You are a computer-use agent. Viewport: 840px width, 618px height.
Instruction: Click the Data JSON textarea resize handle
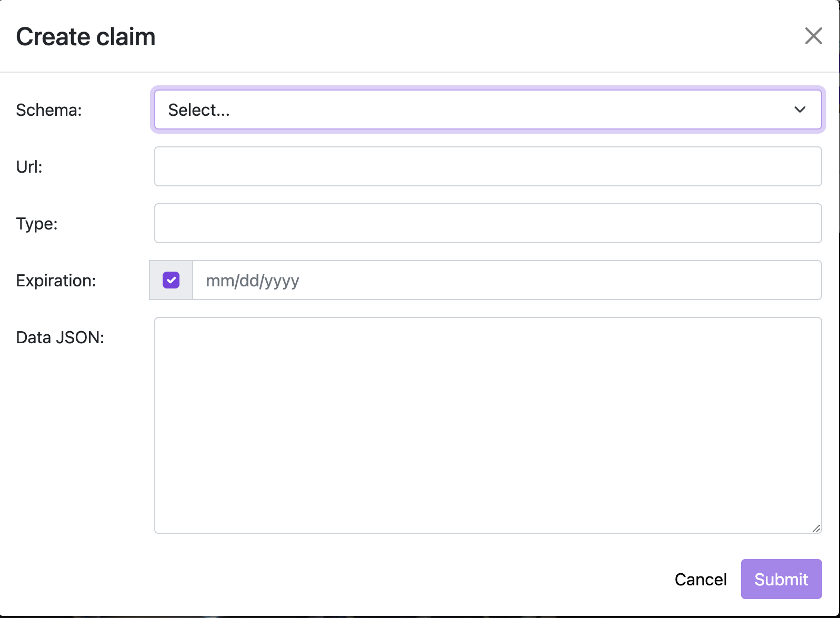pyautogui.click(x=816, y=528)
